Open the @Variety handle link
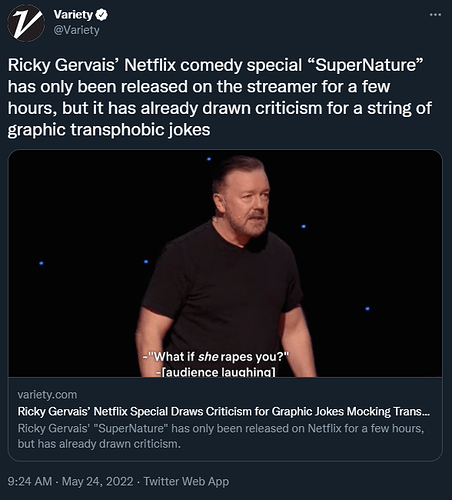Image resolution: width=452 pixels, height=500 pixels. pos(76,30)
